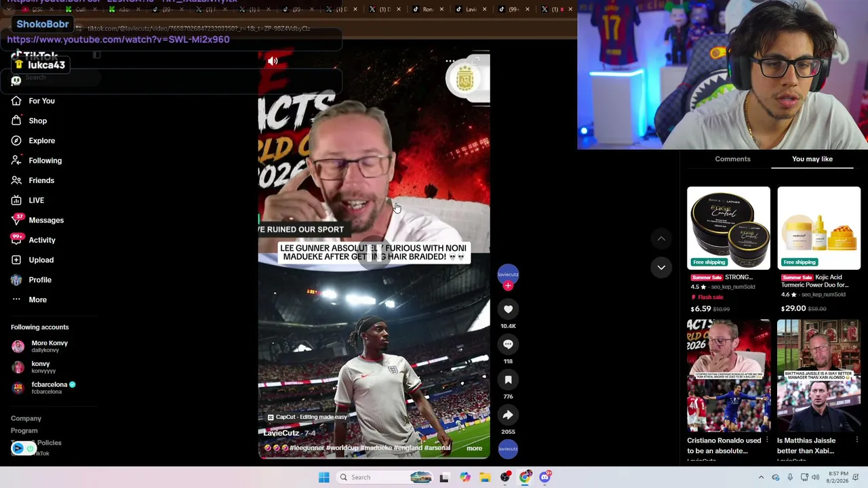The image size is (868, 488).
Task: Open the Following feed
Action: (36, 161)
